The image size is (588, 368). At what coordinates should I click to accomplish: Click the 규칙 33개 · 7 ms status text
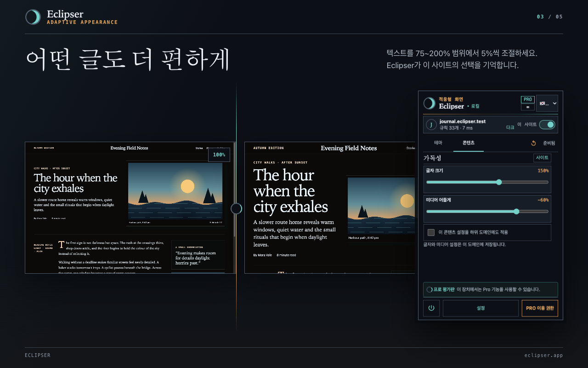(456, 128)
